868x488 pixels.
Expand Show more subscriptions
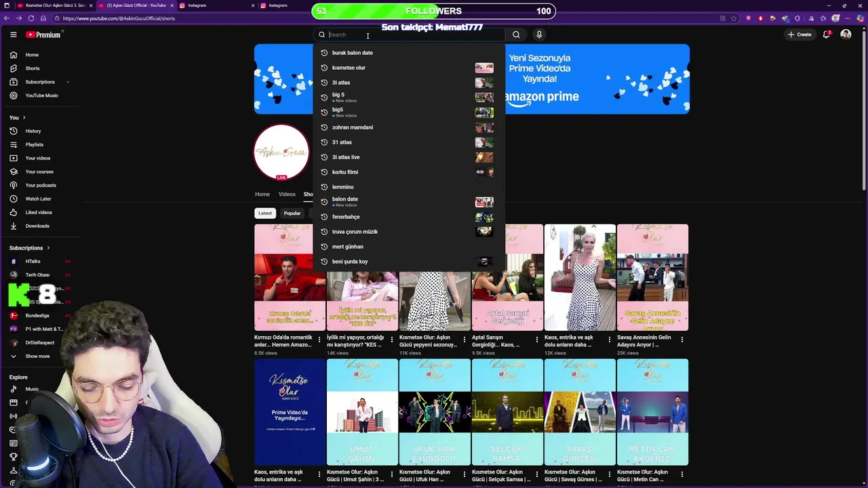(30, 356)
